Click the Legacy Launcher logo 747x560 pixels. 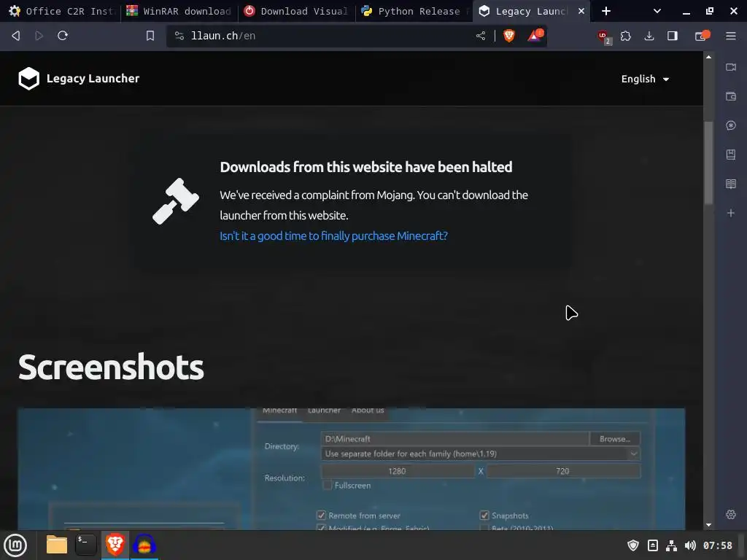pos(28,79)
